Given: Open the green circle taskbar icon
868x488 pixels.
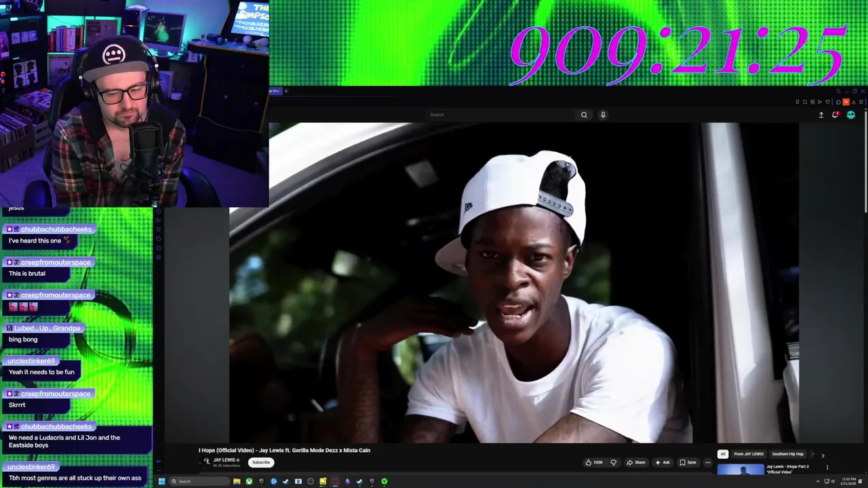Looking at the screenshot, I should click(384, 481).
